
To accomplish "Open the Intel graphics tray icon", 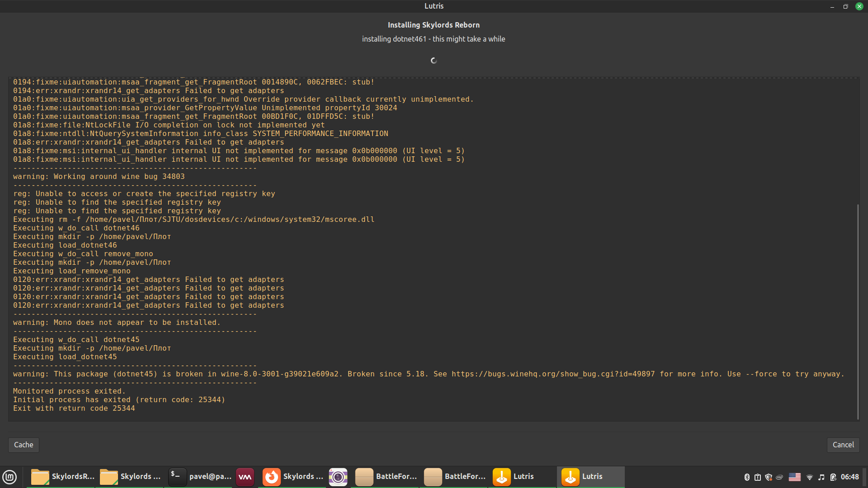I will click(779, 477).
